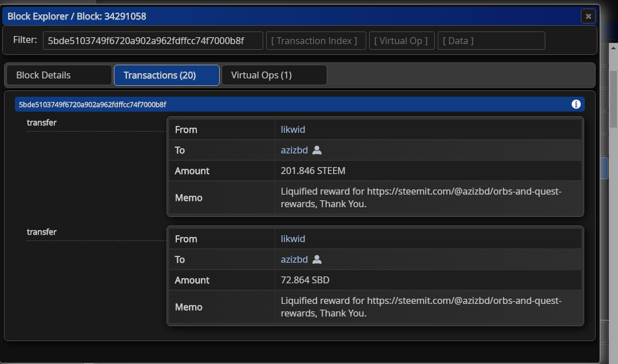Image resolution: width=618 pixels, height=364 pixels.
Task: Focus the transaction hash filter field
Action: pyautogui.click(x=153, y=41)
